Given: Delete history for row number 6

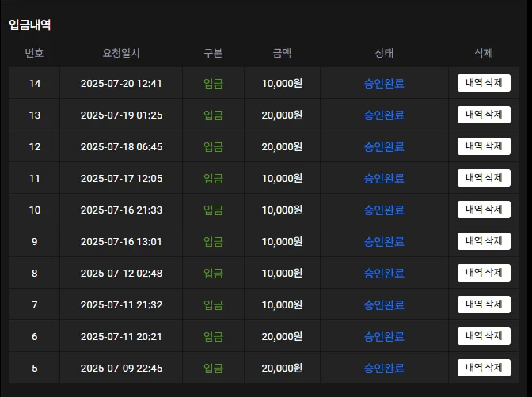Looking at the screenshot, I should pos(484,336).
